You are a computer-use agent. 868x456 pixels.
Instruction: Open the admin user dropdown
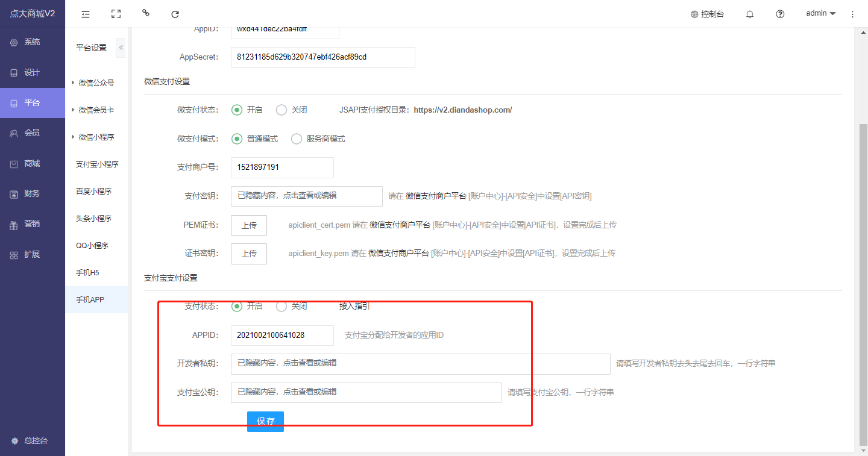pyautogui.click(x=820, y=13)
